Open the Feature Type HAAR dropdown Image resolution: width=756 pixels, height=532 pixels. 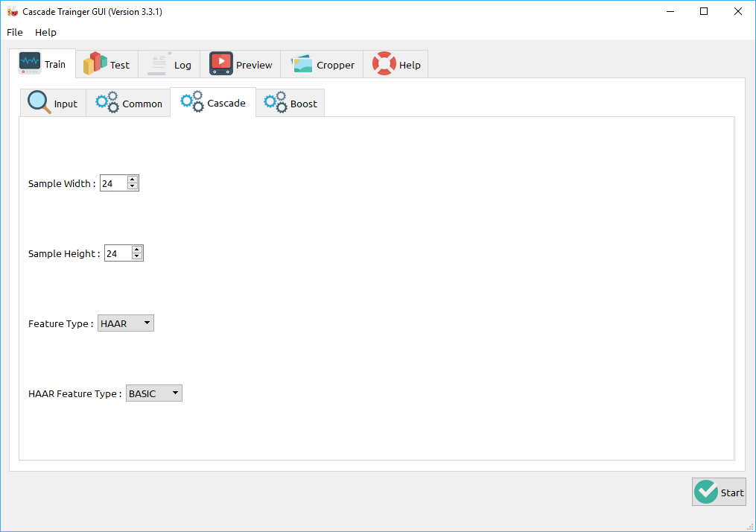point(126,323)
